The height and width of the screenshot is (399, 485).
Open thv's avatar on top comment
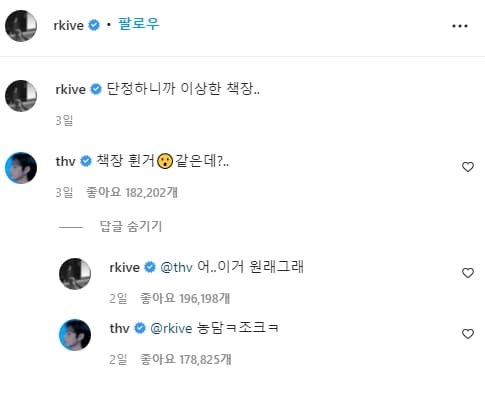point(21,168)
